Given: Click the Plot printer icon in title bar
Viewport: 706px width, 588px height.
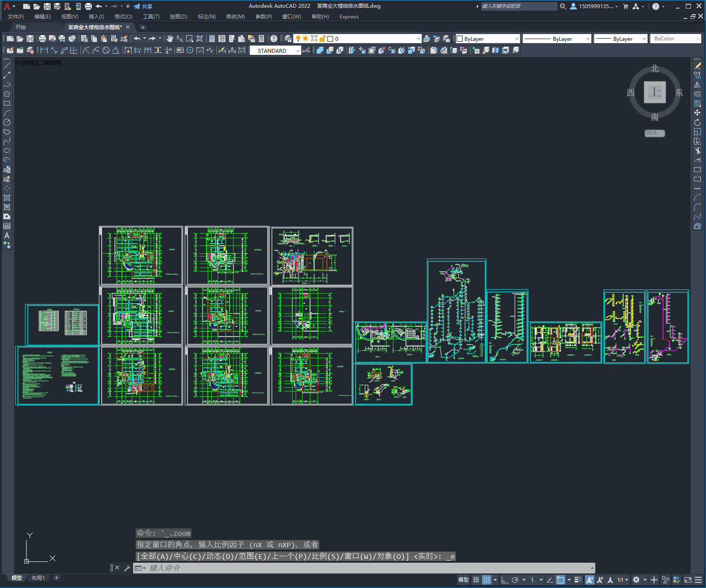Looking at the screenshot, I should pos(88,6).
